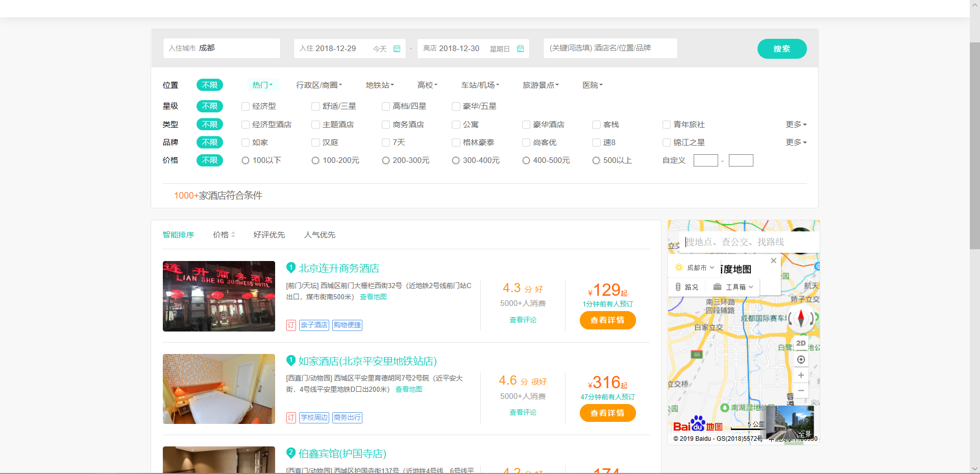Tick the 如家 brand checkbox
980x474 pixels.
click(246, 143)
